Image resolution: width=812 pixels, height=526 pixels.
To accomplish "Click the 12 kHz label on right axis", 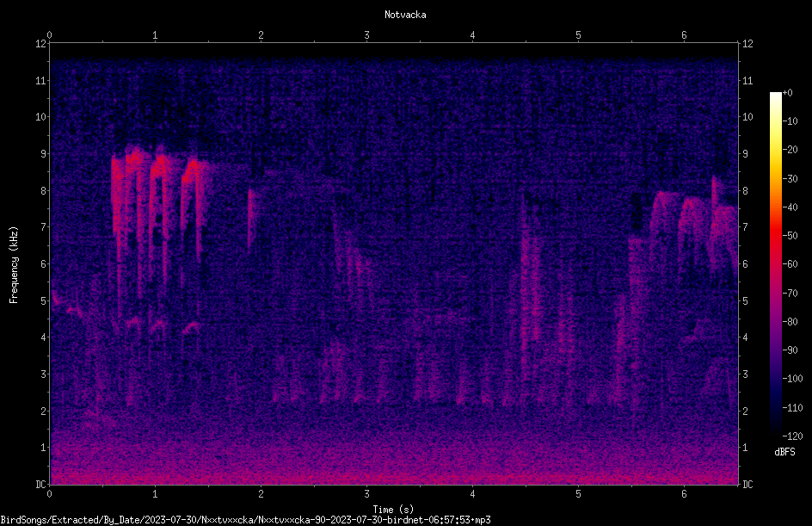I will click(x=747, y=44).
